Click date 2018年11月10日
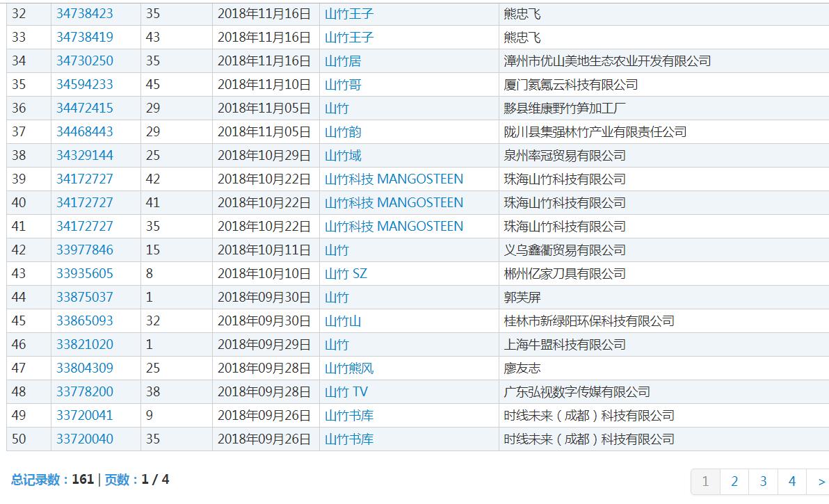829x504 pixels. 264,85
